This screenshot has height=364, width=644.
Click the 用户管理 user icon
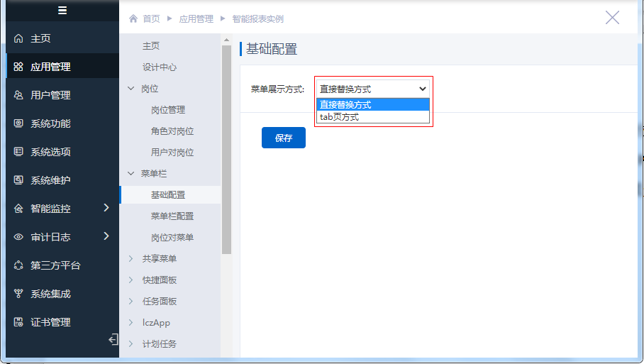[x=18, y=95]
